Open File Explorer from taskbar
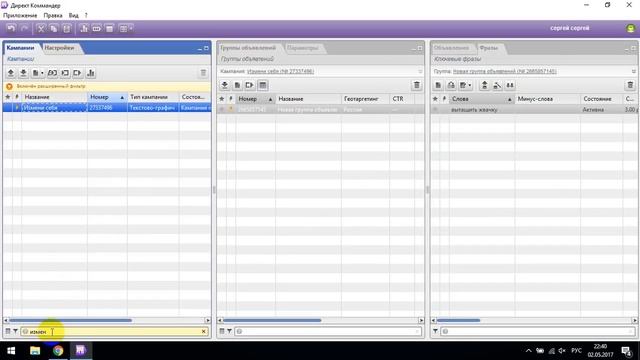 tap(35, 351)
